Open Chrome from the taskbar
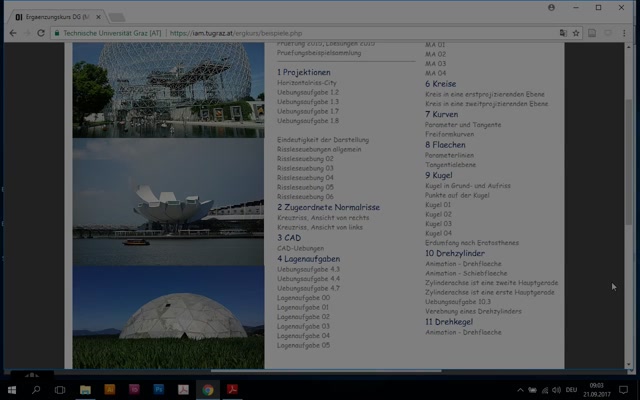Viewport: 640px width, 400px height. (207, 389)
